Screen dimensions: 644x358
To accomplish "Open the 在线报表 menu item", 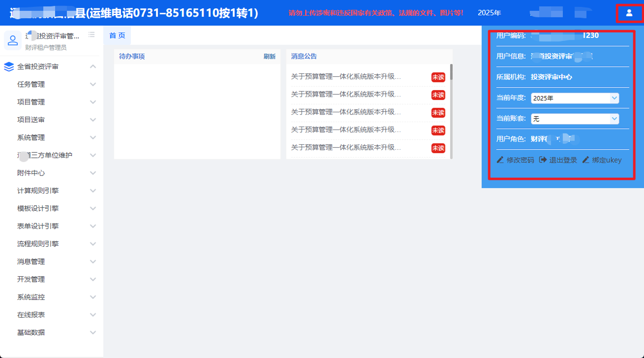I will 51,315.
